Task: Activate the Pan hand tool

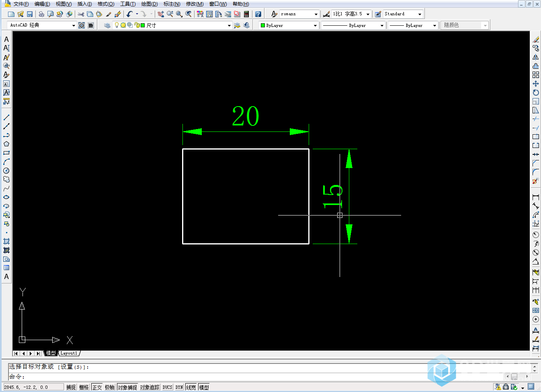Action: click(x=161, y=14)
